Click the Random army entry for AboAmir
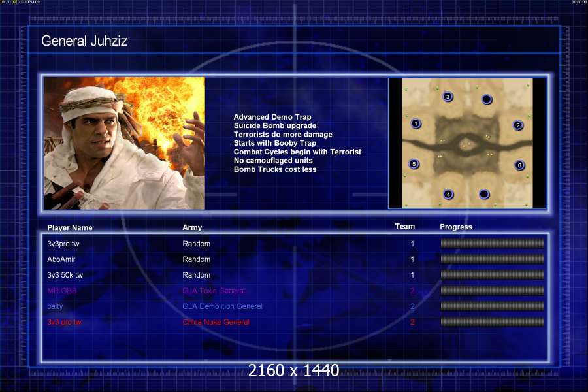 coord(197,259)
